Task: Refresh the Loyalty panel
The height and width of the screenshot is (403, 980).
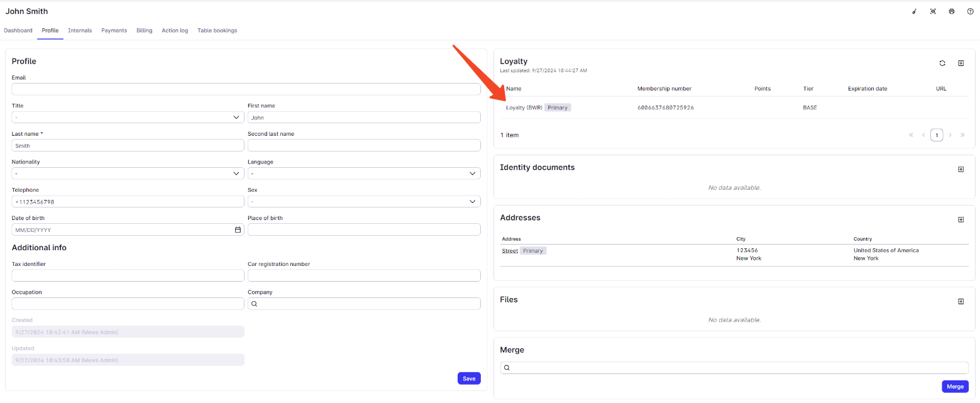Action: click(942, 63)
